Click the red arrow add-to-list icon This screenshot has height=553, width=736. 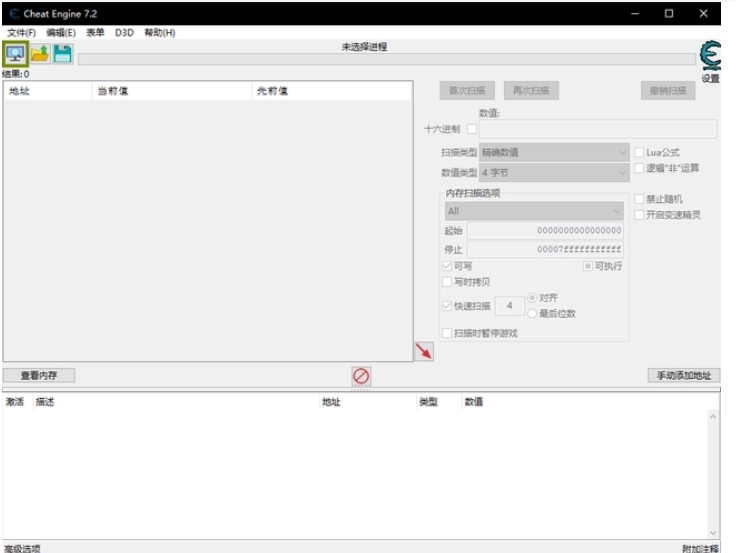tap(424, 351)
